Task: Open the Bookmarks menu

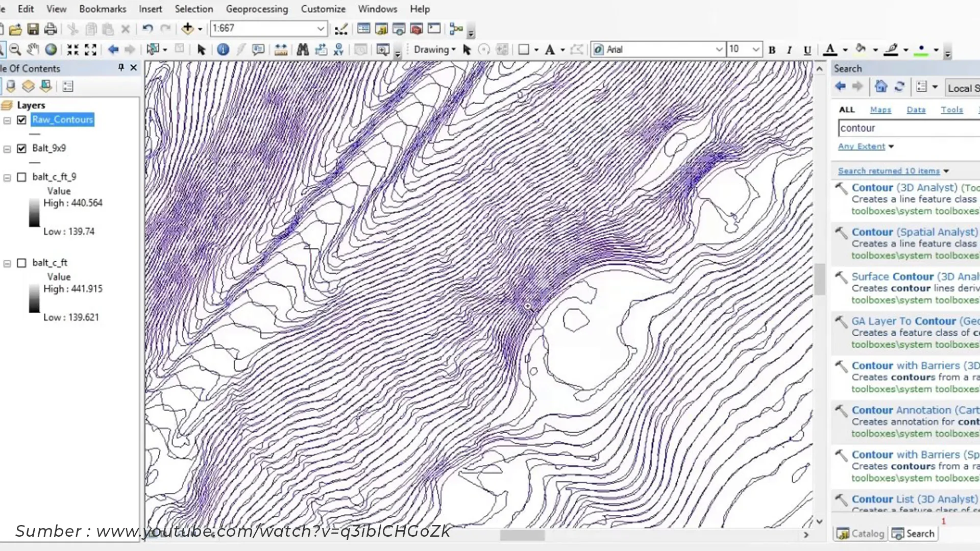Action: point(103,9)
